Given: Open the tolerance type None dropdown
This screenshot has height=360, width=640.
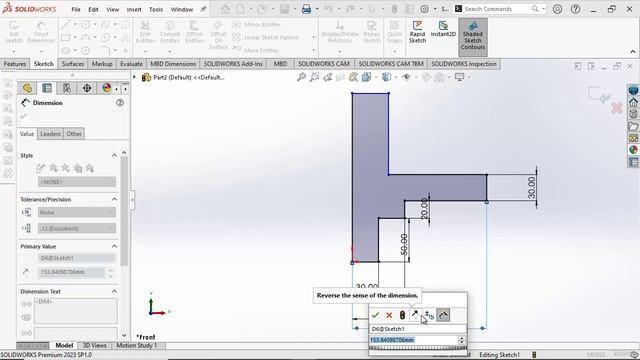Looking at the screenshot, I should click(77, 213).
